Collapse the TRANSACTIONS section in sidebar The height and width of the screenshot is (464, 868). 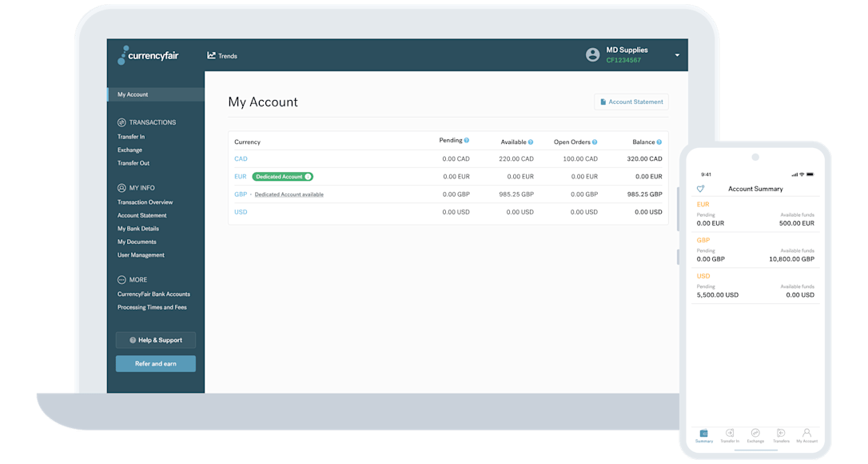point(121,122)
